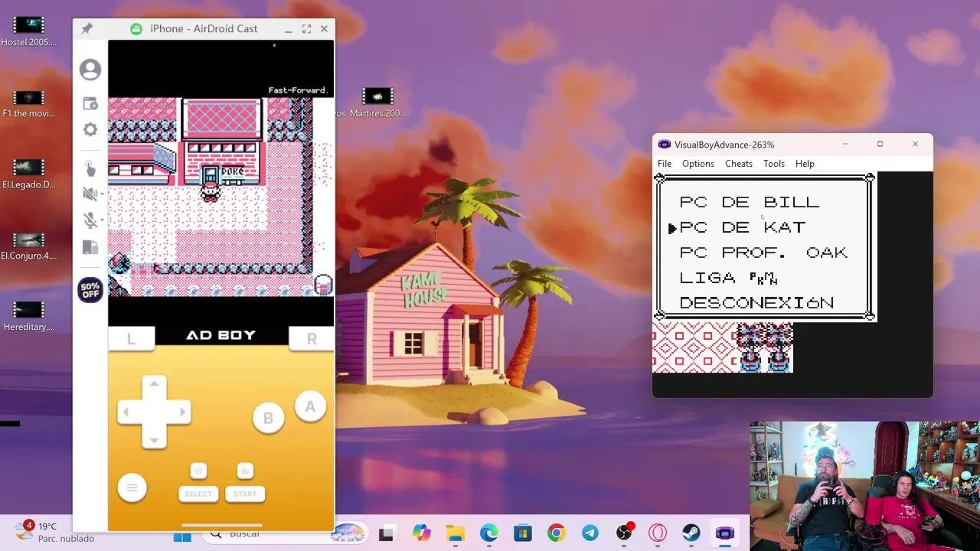Click the rotate screen icon in AirDroid sidebar

90,247
